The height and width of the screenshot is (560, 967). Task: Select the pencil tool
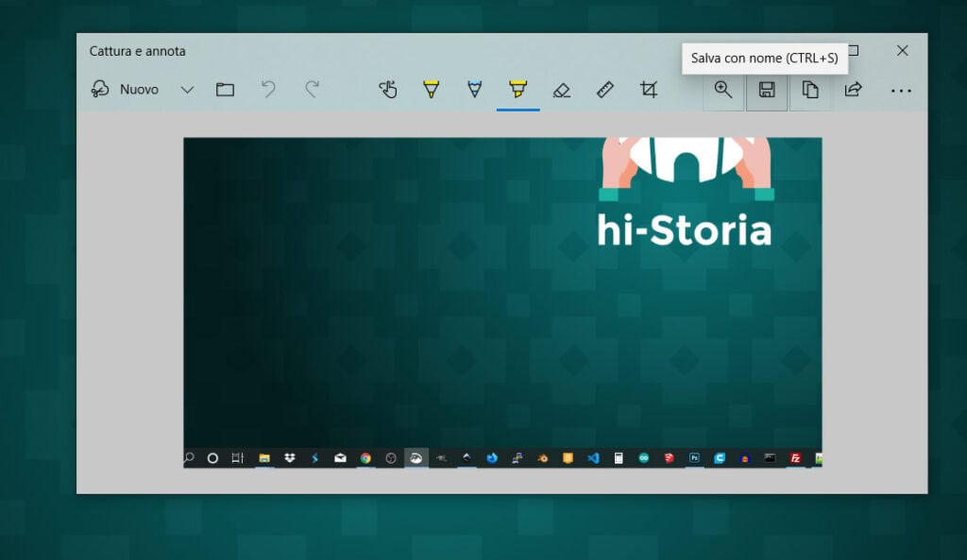coord(473,90)
